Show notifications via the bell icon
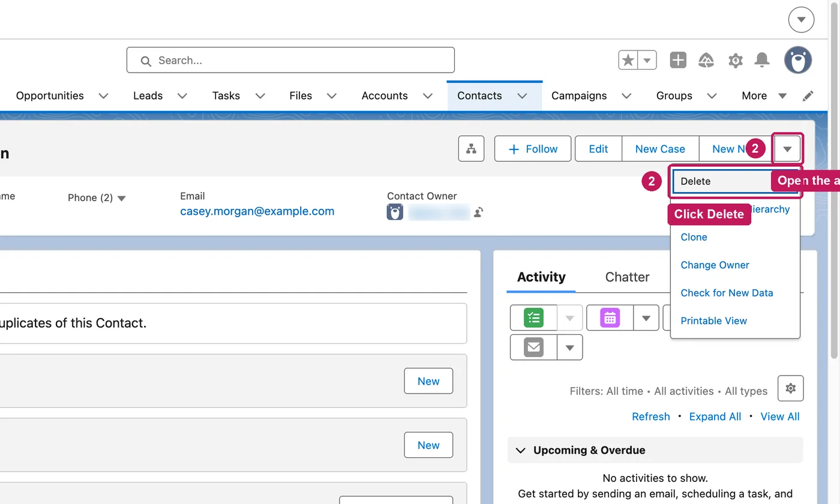Image resolution: width=840 pixels, height=504 pixels. pos(762,60)
